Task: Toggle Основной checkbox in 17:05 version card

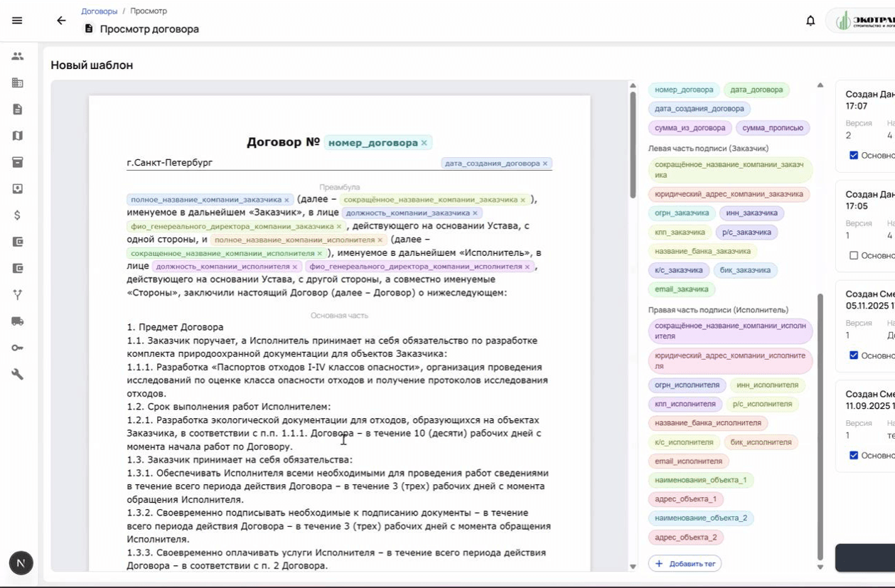Action: [x=854, y=255]
